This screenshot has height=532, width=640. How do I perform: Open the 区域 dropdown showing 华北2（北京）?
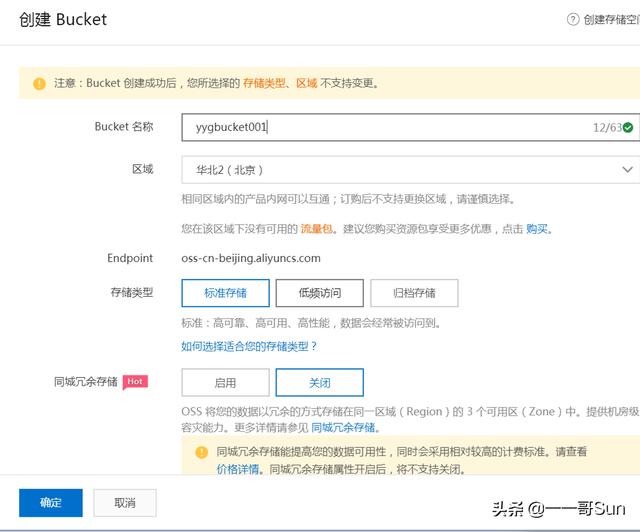tap(411, 169)
